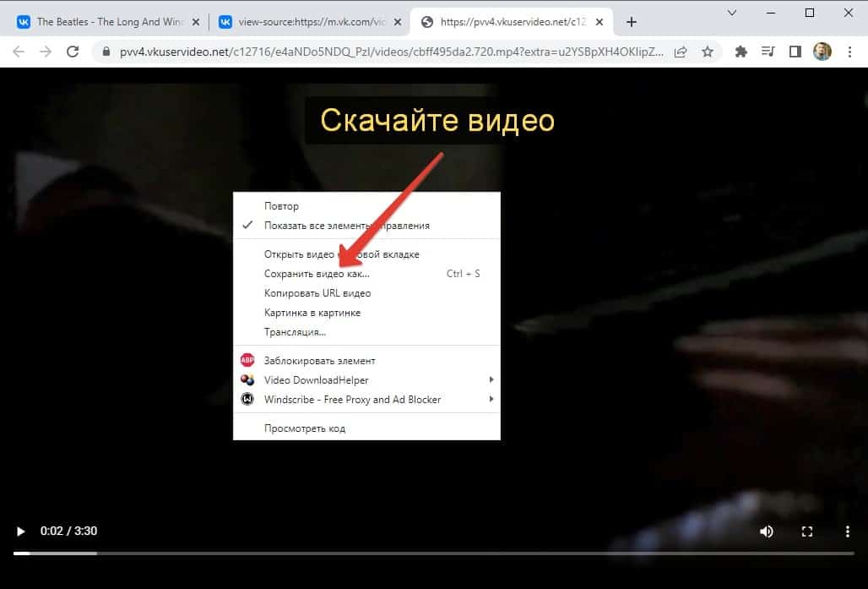Choose 'Копировать URL видео' entry
868x589 pixels.
pos(317,293)
